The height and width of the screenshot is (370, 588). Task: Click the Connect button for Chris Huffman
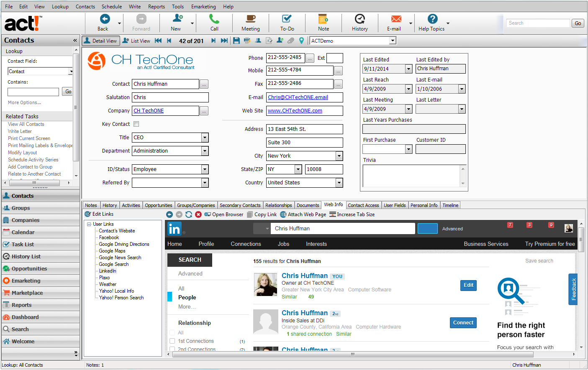pos(463,323)
